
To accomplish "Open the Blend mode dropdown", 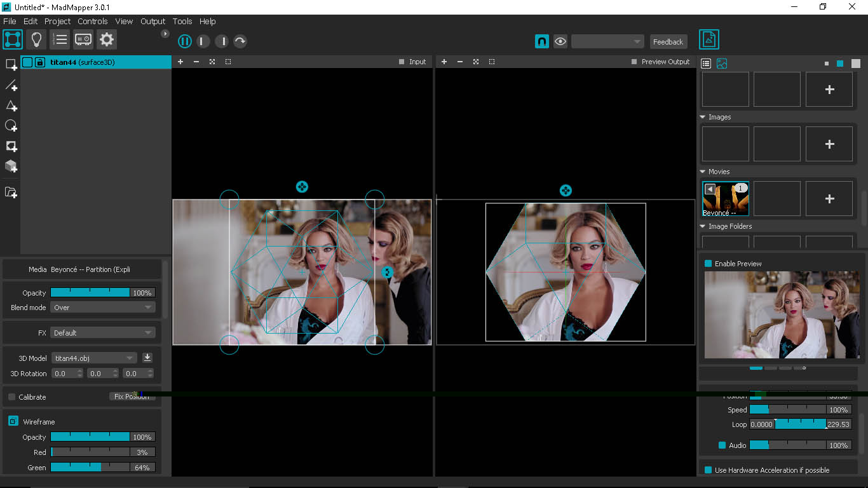I will [x=103, y=307].
